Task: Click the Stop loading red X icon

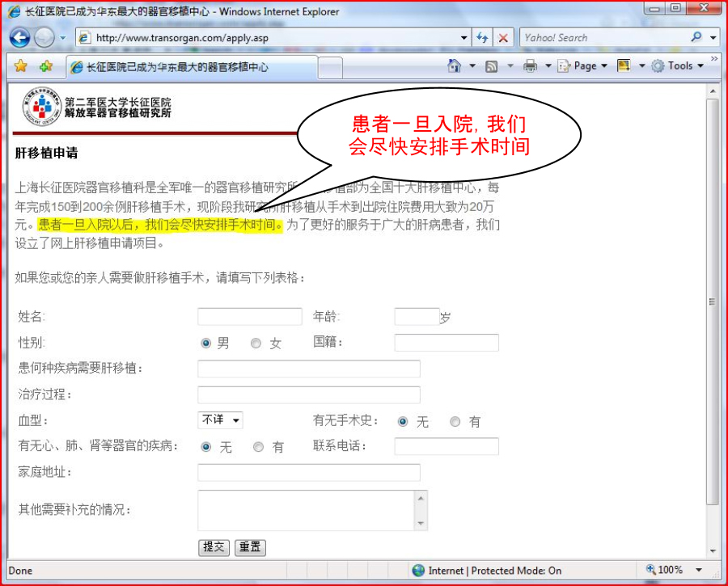Action: tap(503, 38)
